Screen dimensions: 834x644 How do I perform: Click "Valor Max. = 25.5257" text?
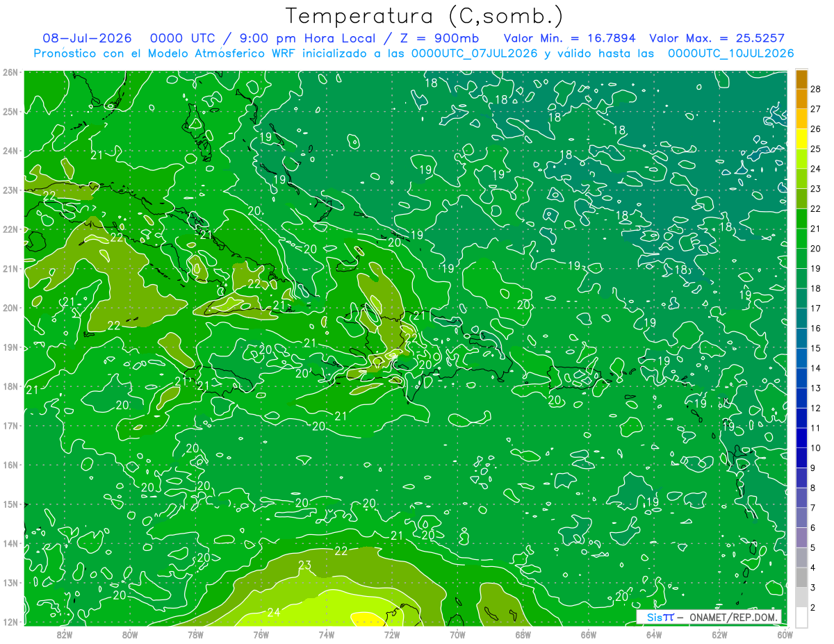pyautogui.click(x=717, y=38)
